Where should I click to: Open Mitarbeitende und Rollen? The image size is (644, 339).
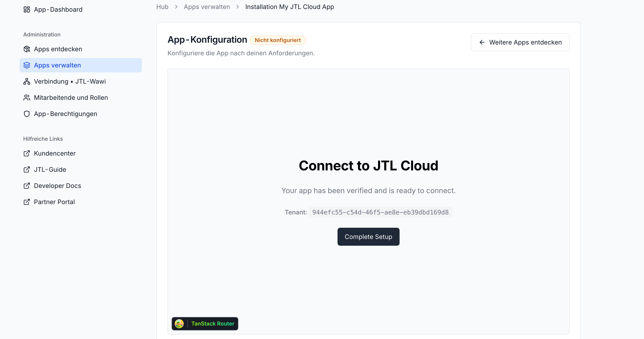pyautogui.click(x=80, y=98)
